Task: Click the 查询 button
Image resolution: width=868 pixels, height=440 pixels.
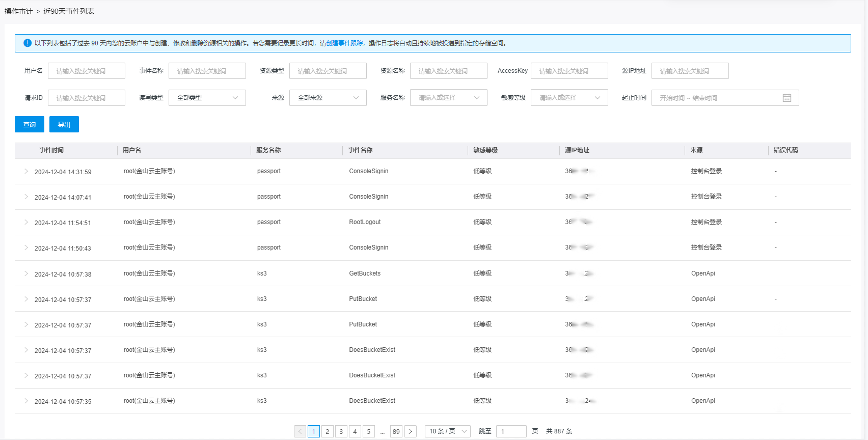Action: (30, 124)
